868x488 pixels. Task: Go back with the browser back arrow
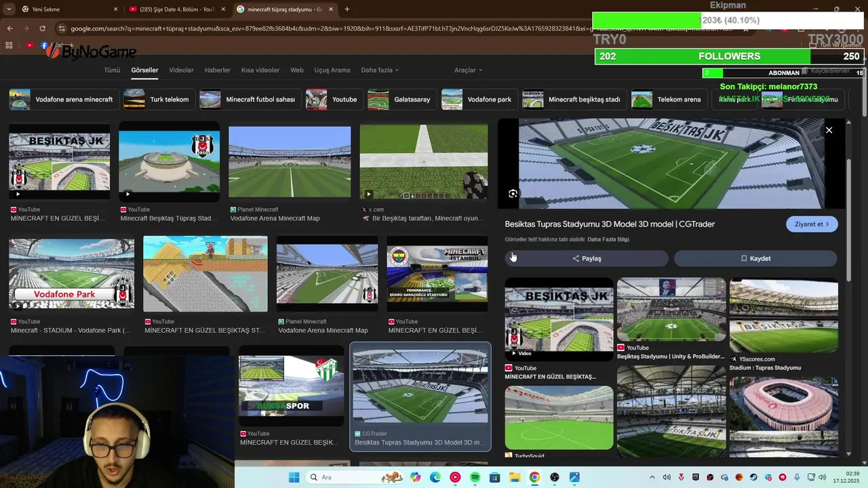coord(9,28)
